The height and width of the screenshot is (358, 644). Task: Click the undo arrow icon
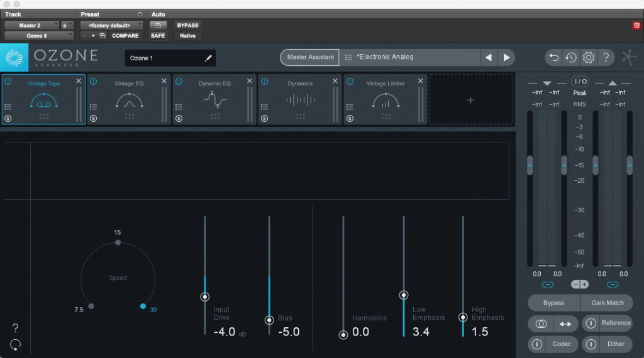pyautogui.click(x=554, y=58)
